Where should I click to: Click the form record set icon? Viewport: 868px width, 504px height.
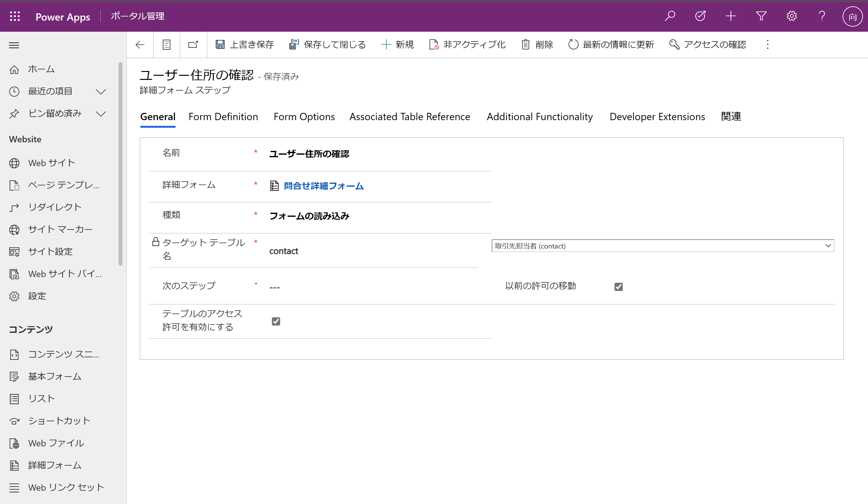coord(166,44)
